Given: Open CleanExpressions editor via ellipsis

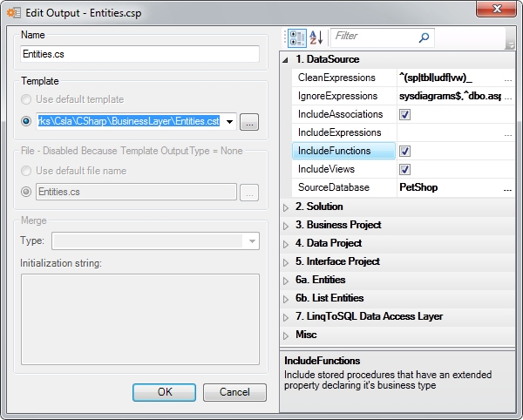Looking at the screenshot, I should tap(507, 78).
